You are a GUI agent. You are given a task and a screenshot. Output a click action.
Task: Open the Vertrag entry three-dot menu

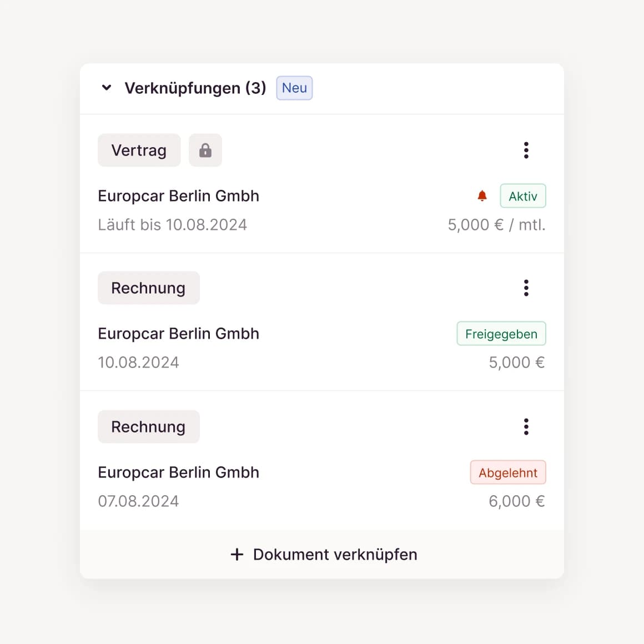(x=526, y=150)
